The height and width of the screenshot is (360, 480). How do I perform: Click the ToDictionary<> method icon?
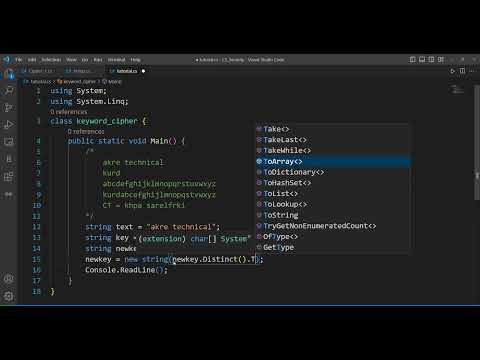tap(259, 172)
